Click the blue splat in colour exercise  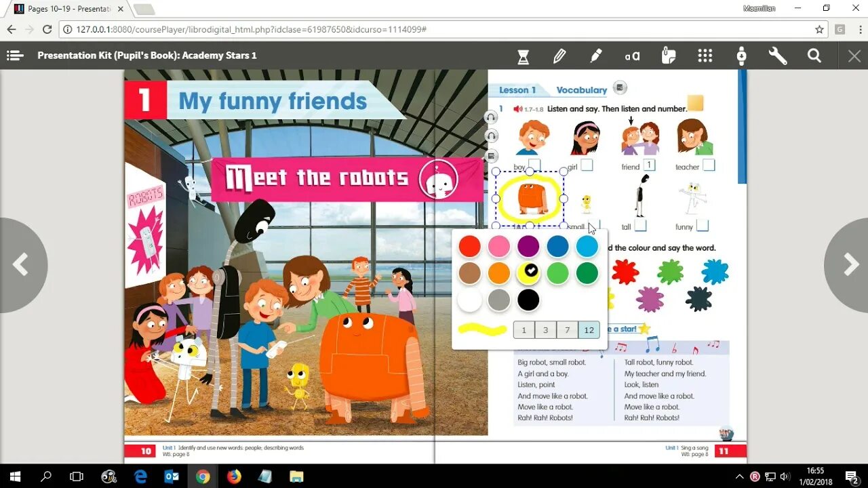pyautogui.click(x=715, y=272)
